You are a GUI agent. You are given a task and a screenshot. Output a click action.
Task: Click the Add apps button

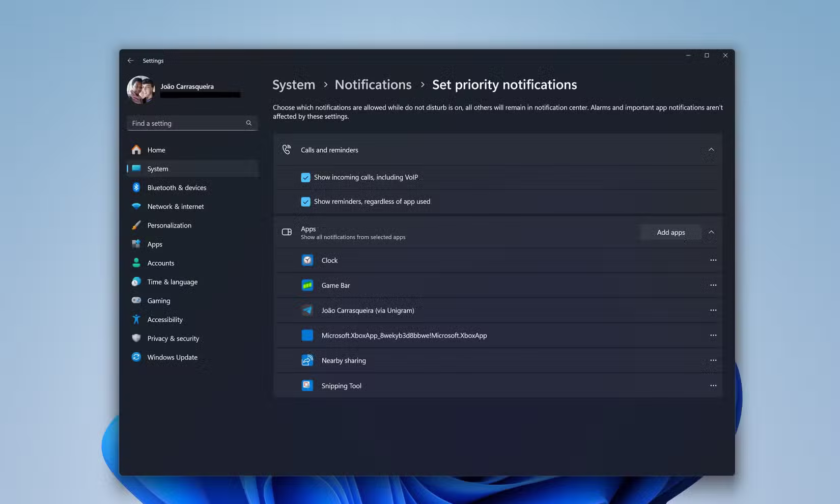pos(670,232)
